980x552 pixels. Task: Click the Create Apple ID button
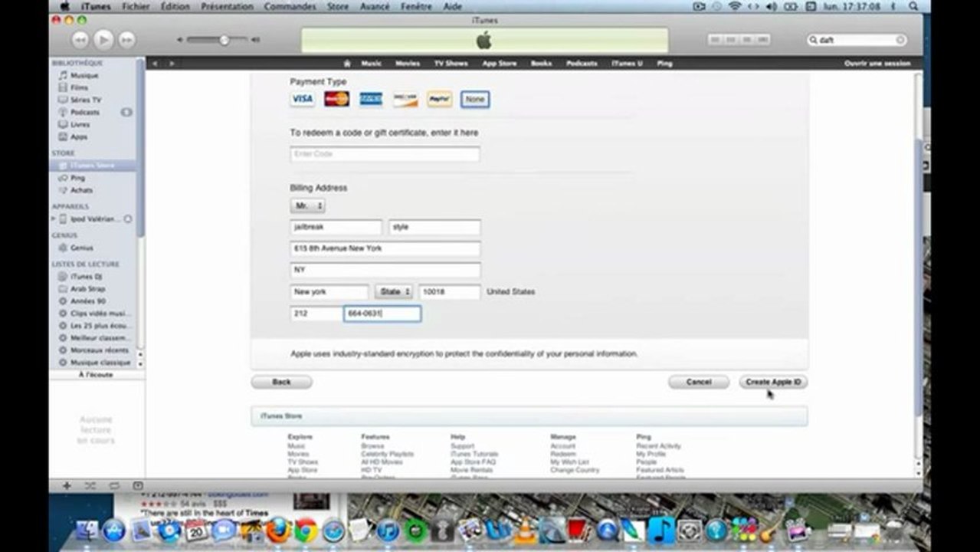coord(773,382)
